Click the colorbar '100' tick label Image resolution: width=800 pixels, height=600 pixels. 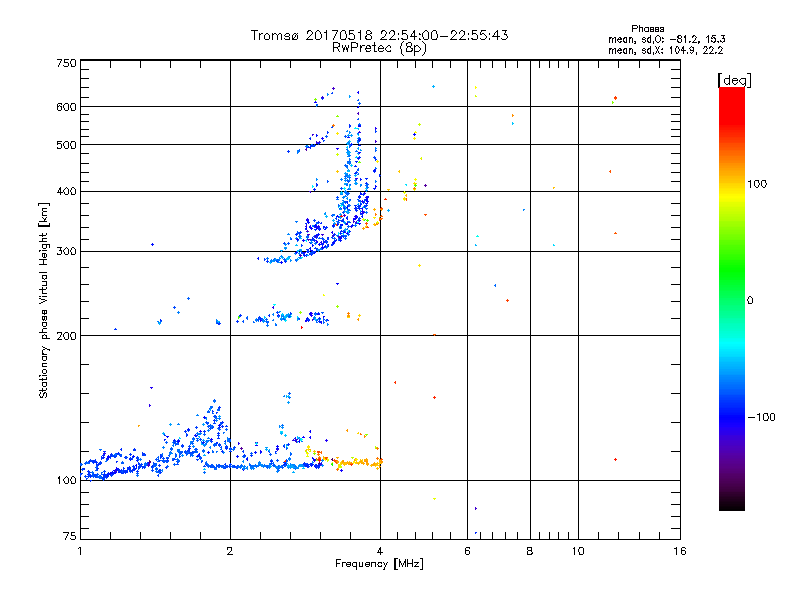(x=757, y=184)
